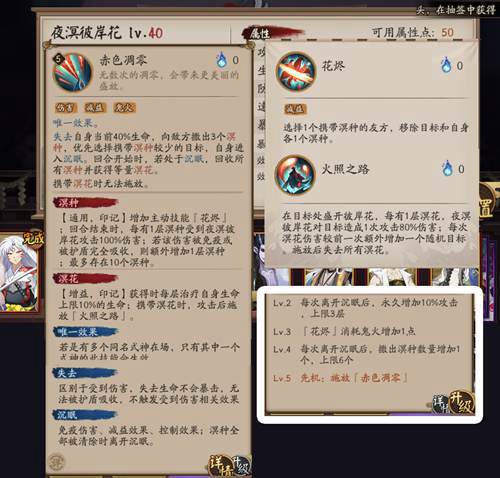Click the 伤害 tag under 赤色凋零

click(66, 108)
